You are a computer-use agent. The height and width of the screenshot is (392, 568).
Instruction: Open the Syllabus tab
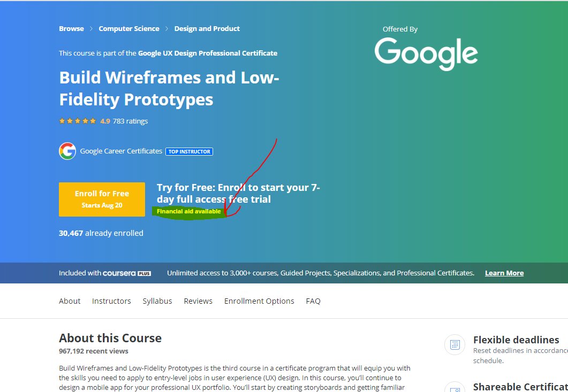point(157,301)
